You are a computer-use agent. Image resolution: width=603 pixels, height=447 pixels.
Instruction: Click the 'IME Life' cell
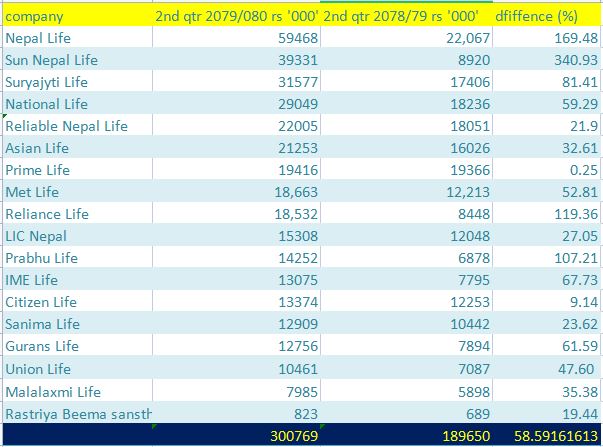point(77,279)
